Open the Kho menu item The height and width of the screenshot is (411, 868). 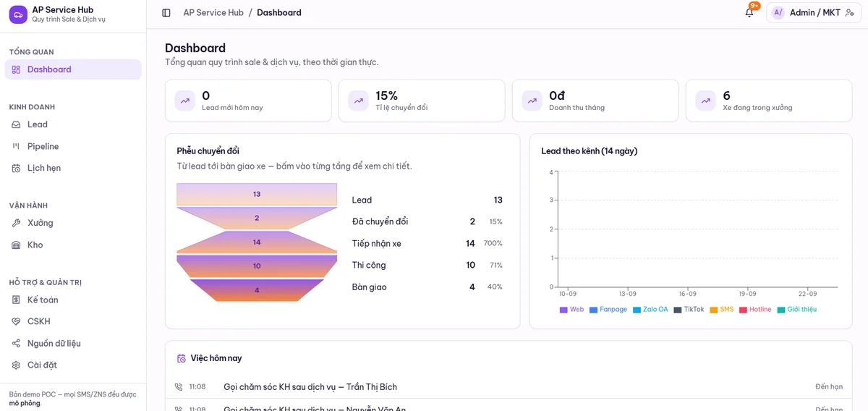point(73,245)
